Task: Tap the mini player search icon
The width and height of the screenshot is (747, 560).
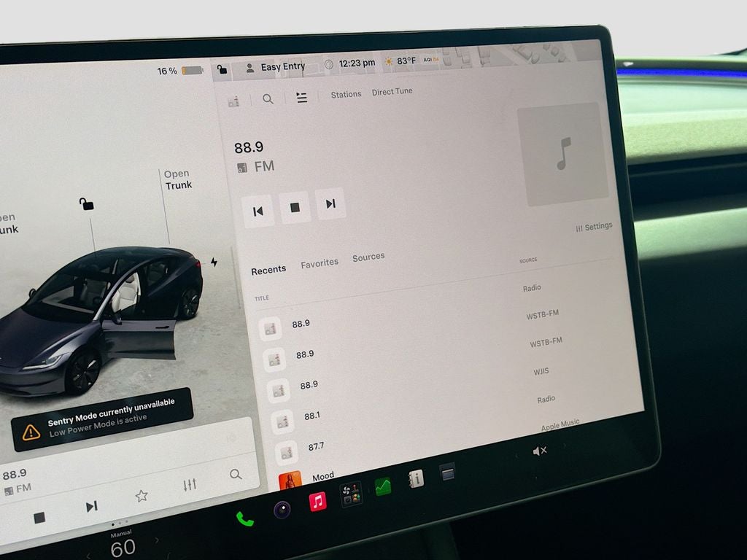Action: (236, 474)
